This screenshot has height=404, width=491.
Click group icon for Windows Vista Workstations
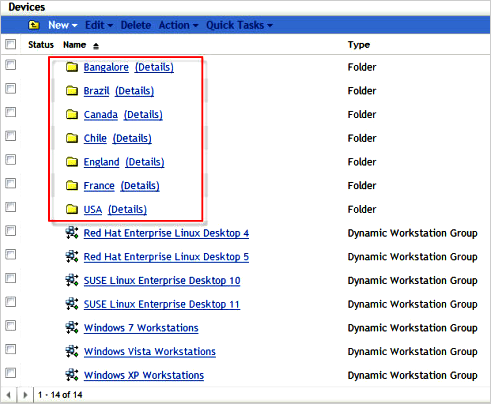(72, 351)
